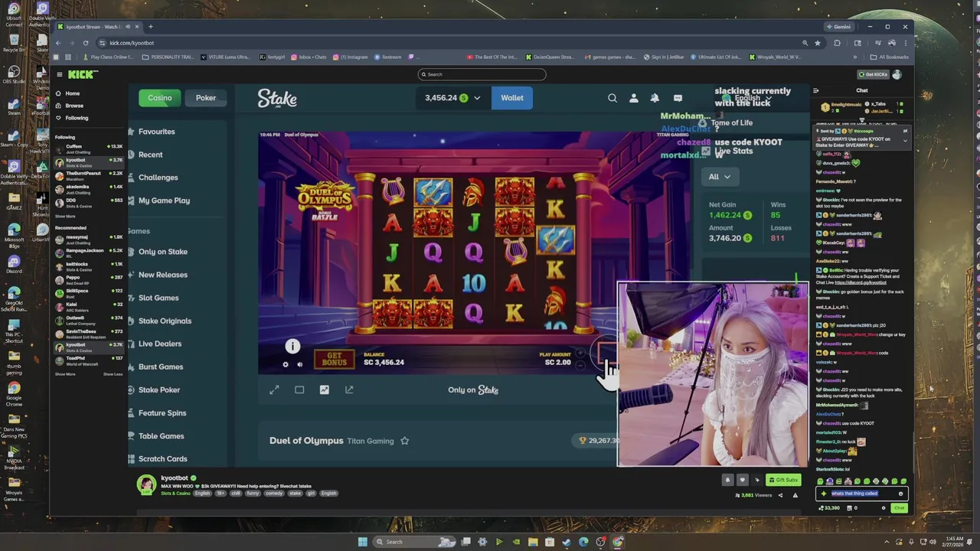The width and height of the screenshot is (980, 551).
Task: Open game info circle icon
Action: 292,346
